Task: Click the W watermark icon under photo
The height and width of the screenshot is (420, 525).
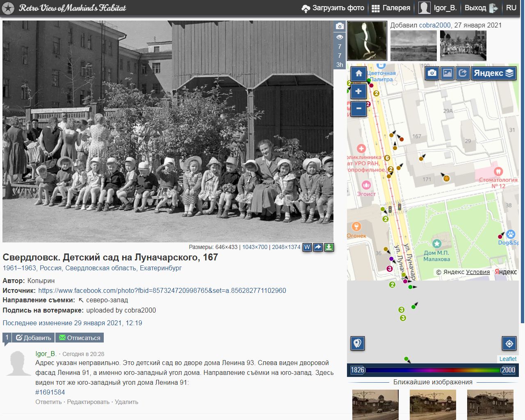Action: click(x=307, y=247)
